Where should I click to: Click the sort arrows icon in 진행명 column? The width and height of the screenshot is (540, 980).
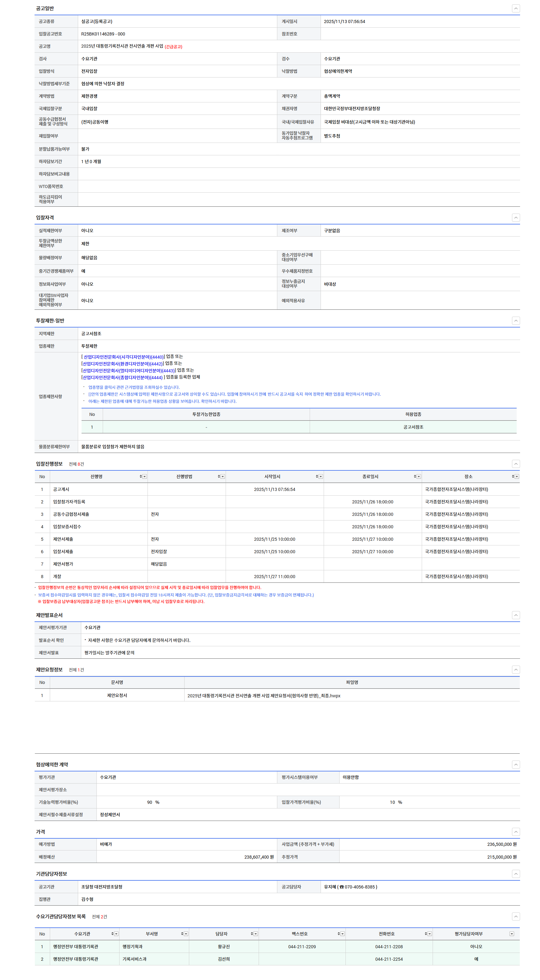141,477
